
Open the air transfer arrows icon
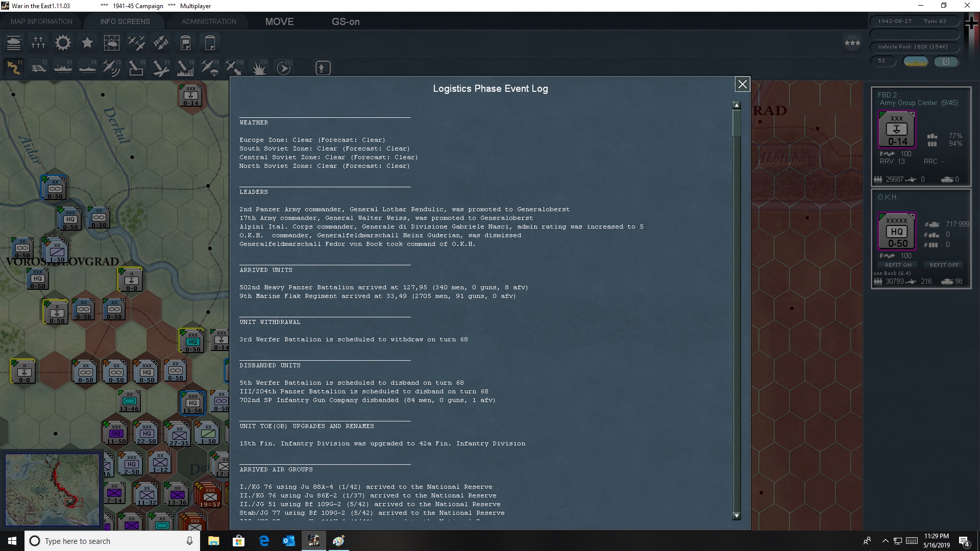[161, 43]
